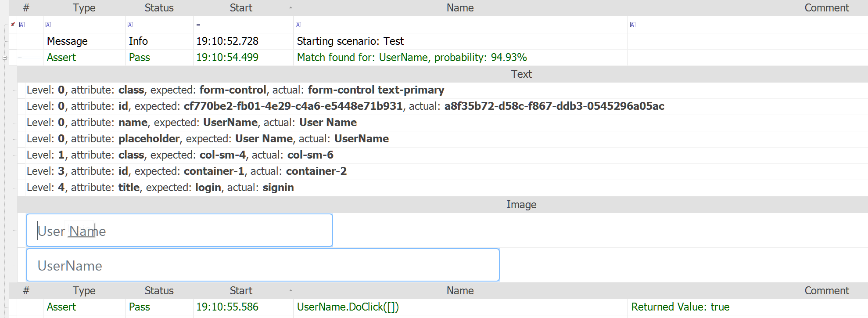The width and height of the screenshot is (868, 318).
Task: Click the Returned Value: true comment cell
Action: [680, 307]
